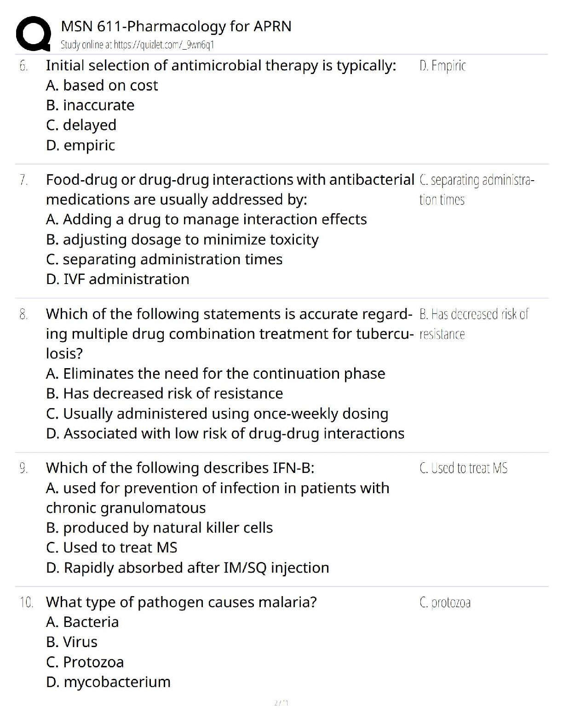Select 'A. Bacteria' under malaria question
Image resolution: width=563 pixels, height=728 pixels.
82,622
